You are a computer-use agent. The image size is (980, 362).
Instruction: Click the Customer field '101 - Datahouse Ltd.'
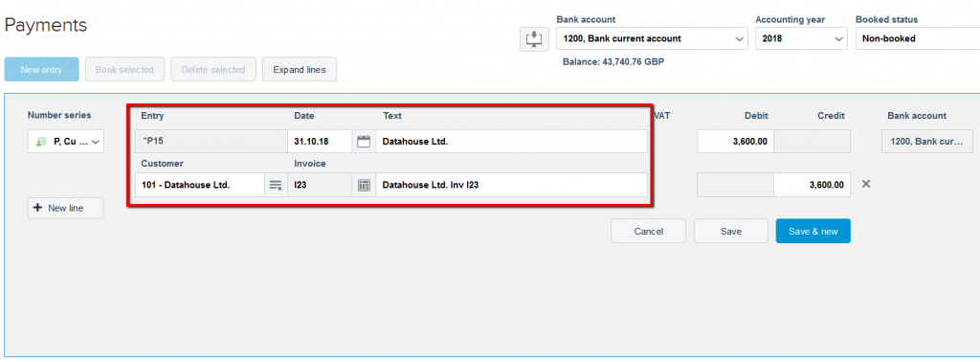200,185
